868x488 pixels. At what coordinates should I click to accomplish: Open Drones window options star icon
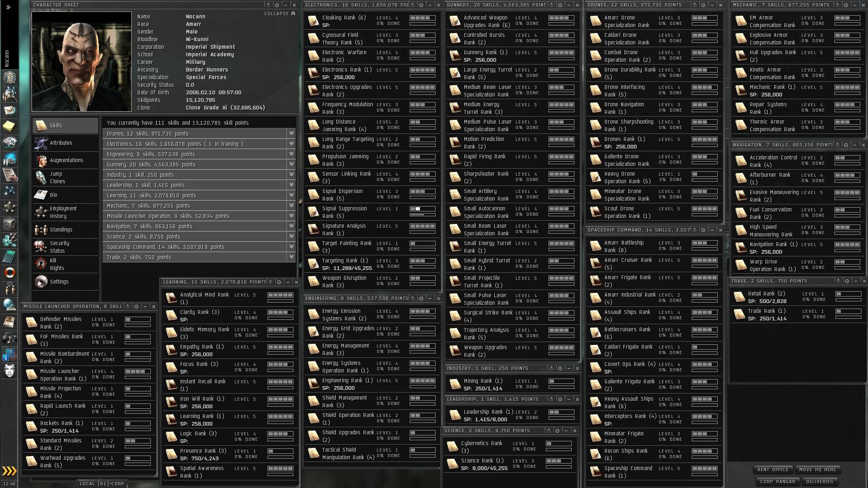(695, 5)
